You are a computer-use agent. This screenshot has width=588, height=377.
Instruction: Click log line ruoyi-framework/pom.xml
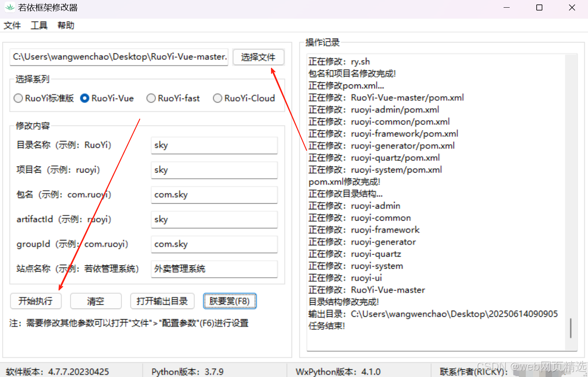pyautogui.click(x=383, y=134)
